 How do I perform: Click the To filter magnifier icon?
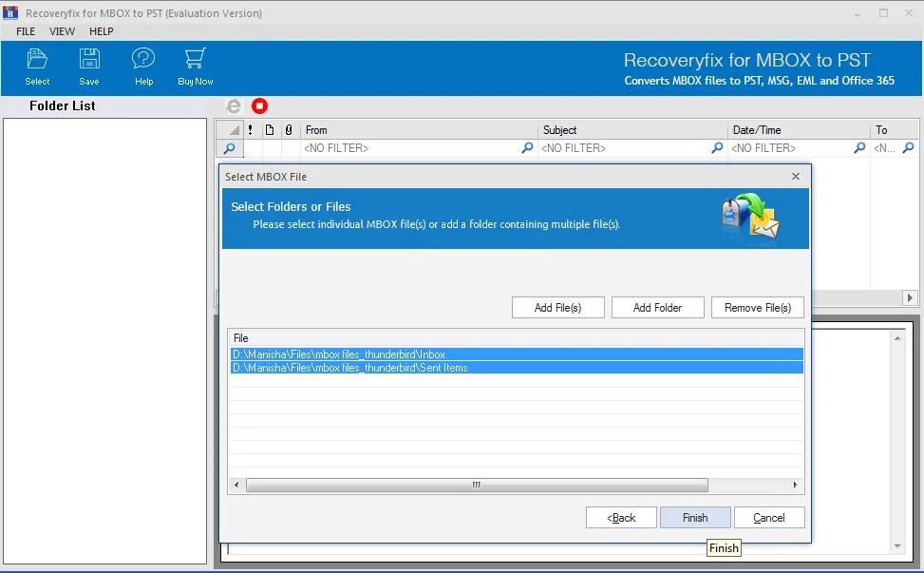tap(909, 148)
